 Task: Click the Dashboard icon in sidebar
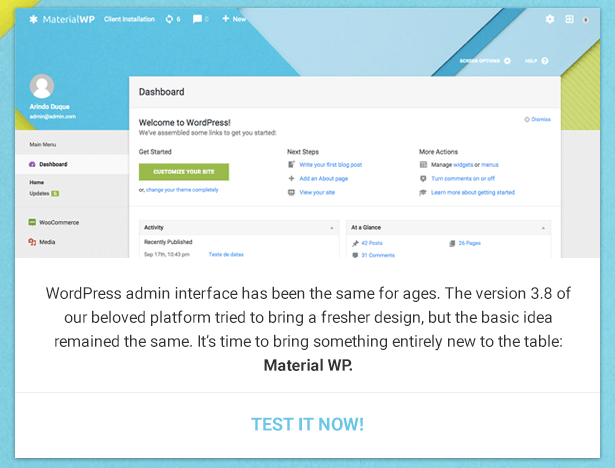coord(32,164)
